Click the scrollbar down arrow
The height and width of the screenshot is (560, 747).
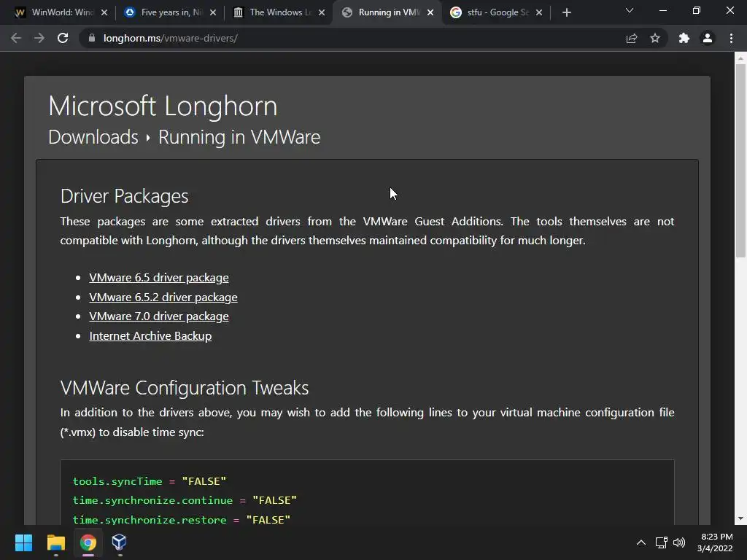(x=740, y=518)
